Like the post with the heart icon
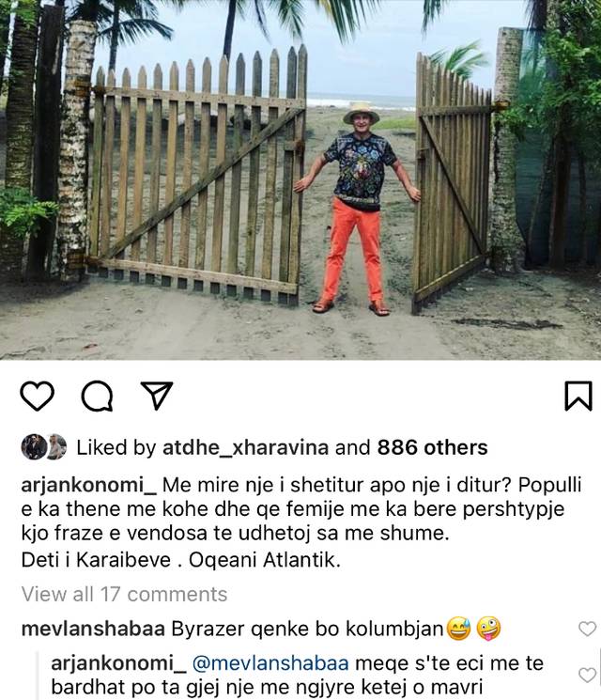 (x=38, y=396)
